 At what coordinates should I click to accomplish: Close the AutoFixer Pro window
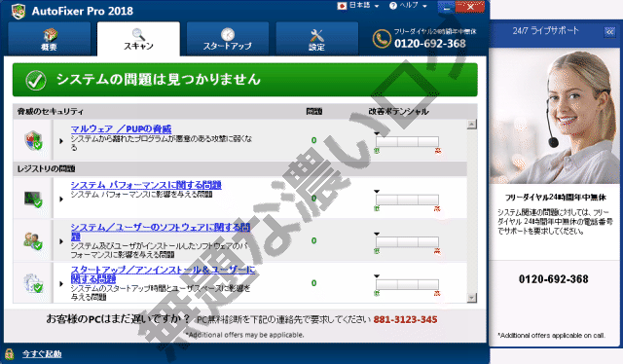[x=470, y=7]
